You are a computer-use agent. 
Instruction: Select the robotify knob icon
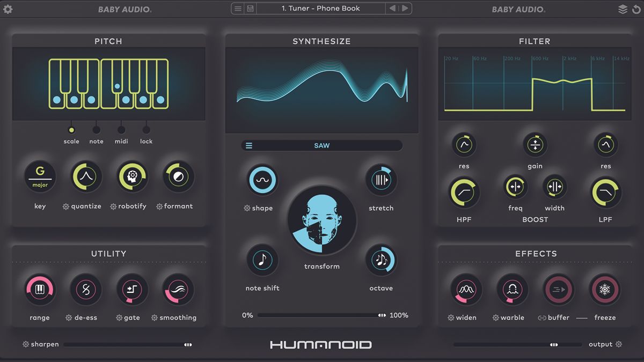click(x=132, y=176)
